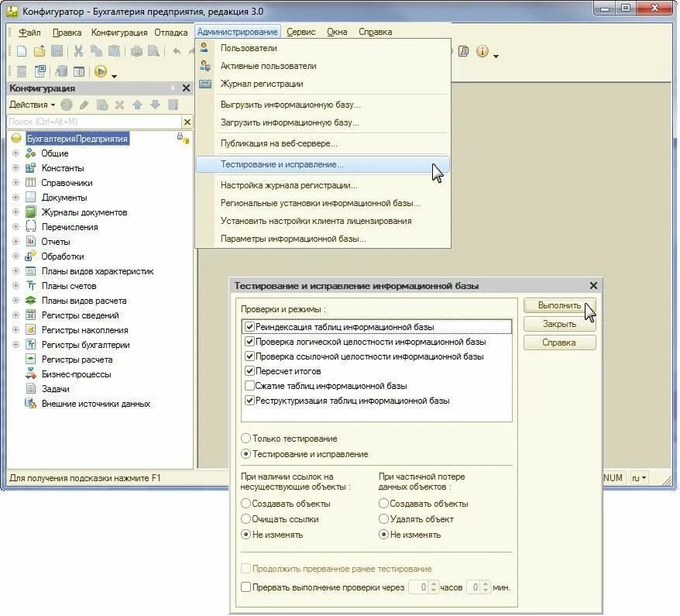Click the Справка button in the dialog
Screen dimensions: 680x616
(559, 342)
